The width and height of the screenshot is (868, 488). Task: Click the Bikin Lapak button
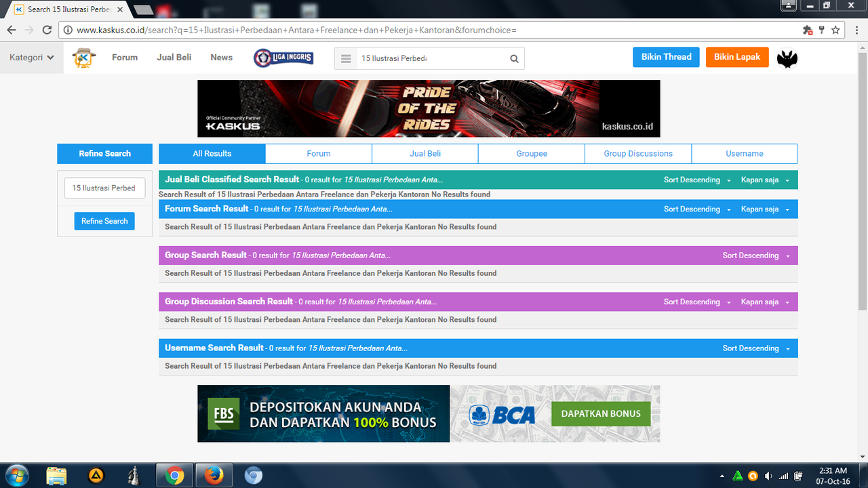[737, 57]
